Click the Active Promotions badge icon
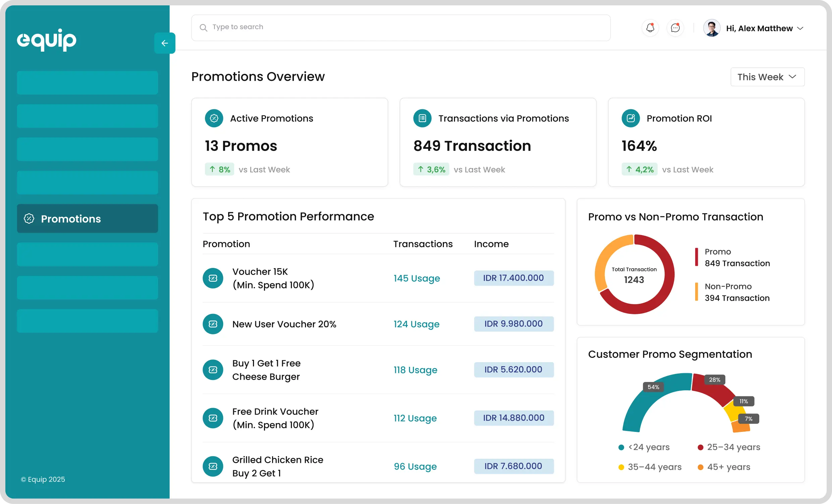This screenshot has width=832, height=504. tap(214, 118)
